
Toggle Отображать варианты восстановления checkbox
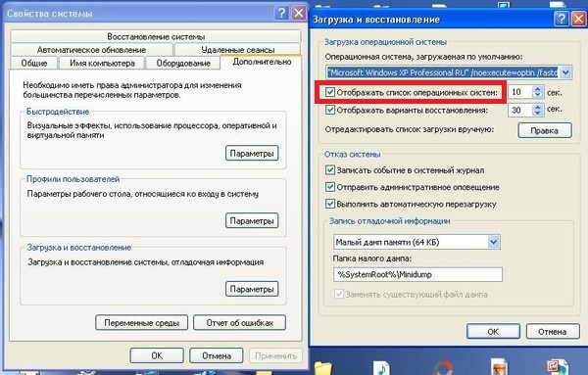click(x=330, y=110)
